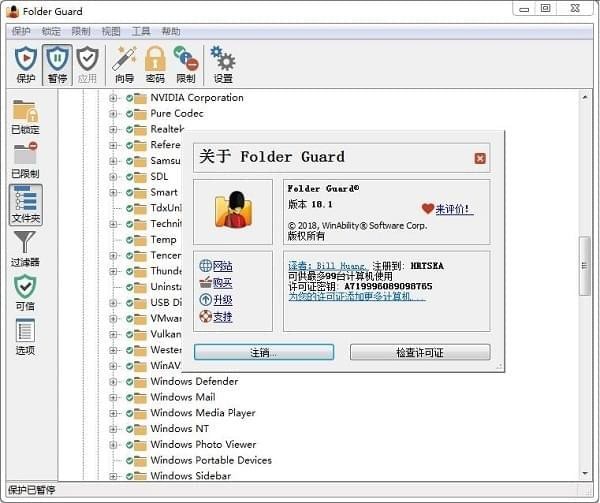This screenshot has width=600, height=503.
Task: Click the 密码 (Password) padlock icon
Action: pyautogui.click(x=155, y=60)
